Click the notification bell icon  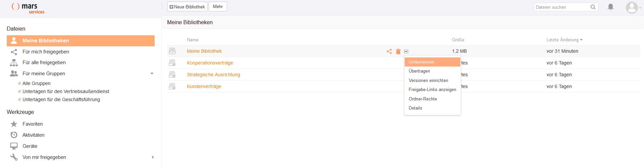point(610,7)
